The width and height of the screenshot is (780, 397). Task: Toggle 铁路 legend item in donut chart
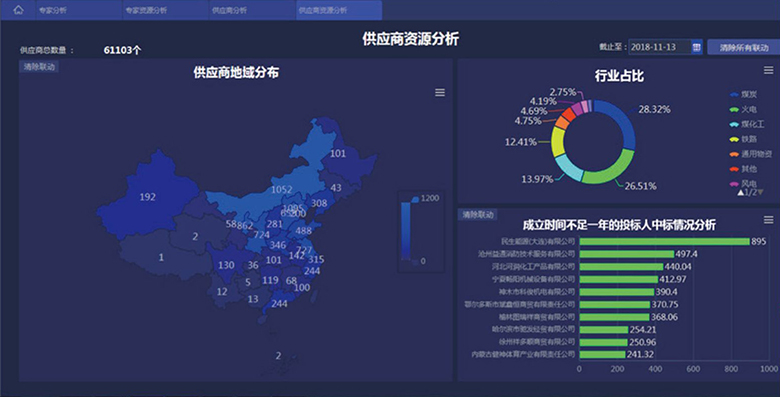[x=744, y=139]
